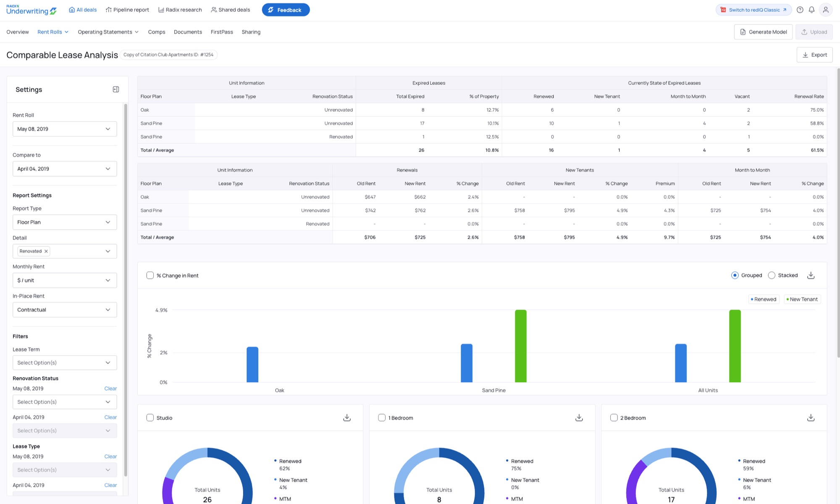Click the Generate Model document icon
Image resolution: width=840 pixels, height=504 pixels.
click(x=743, y=32)
